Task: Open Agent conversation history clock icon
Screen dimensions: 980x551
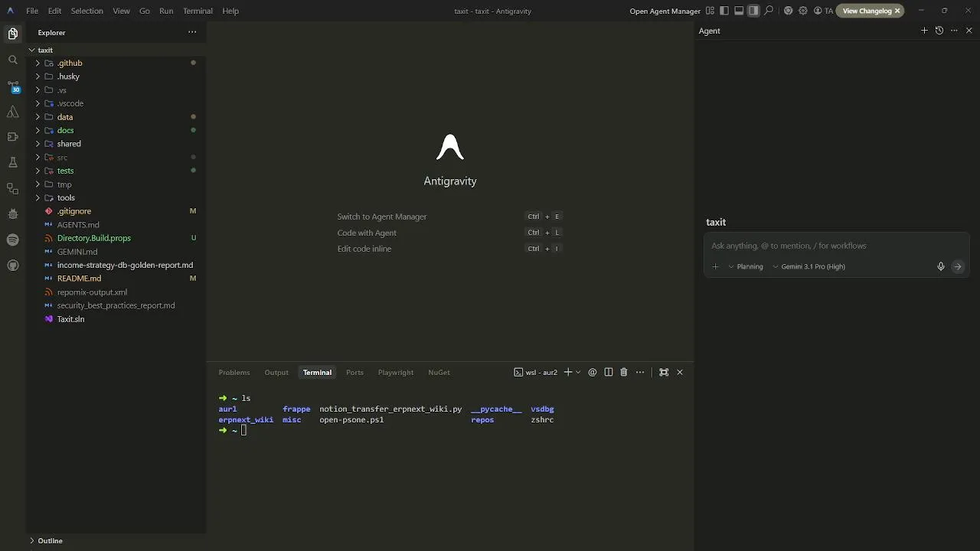Action: [x=939, y=31]
